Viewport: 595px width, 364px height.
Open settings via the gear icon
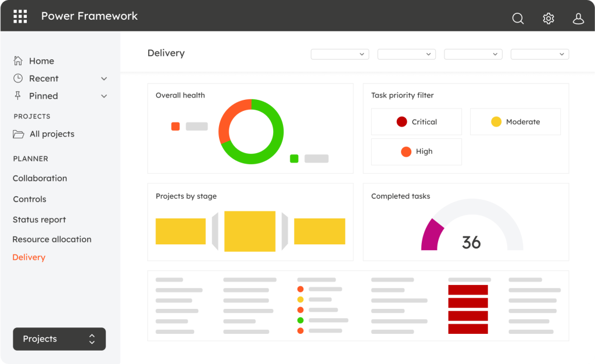click(548, 19)
